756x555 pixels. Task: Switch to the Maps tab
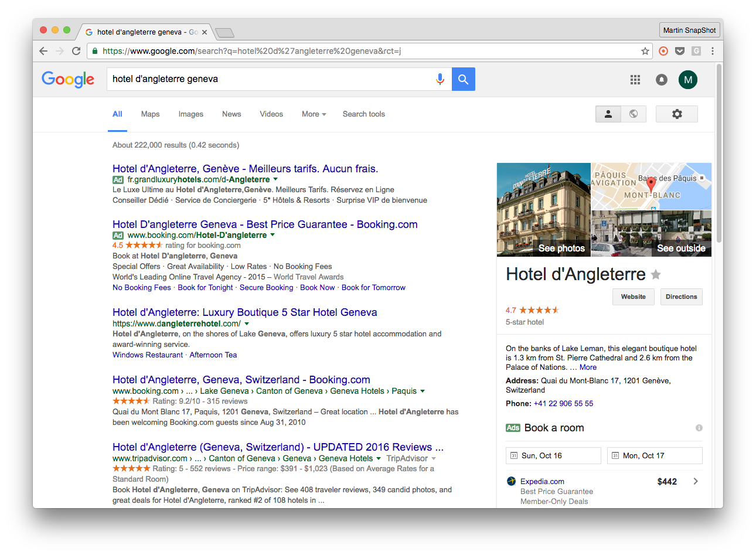point(150,114)
